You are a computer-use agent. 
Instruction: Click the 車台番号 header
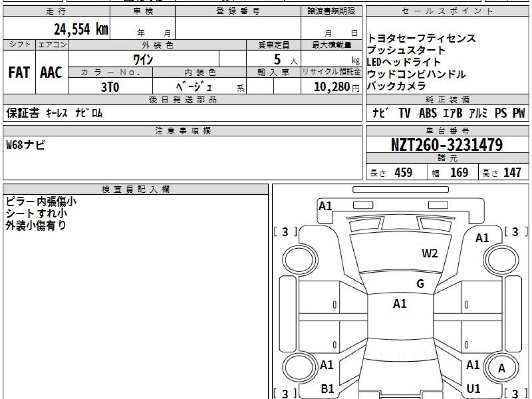[447, 130]
